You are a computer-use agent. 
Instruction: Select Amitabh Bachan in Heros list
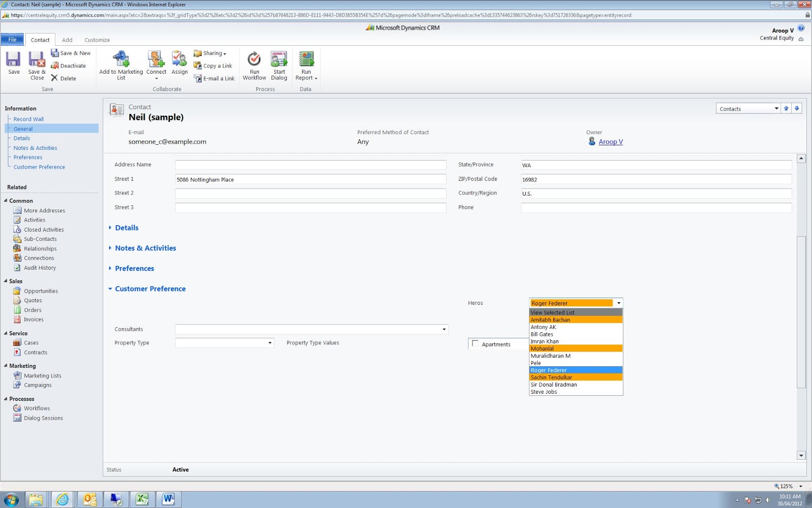[x=576, y=320]
